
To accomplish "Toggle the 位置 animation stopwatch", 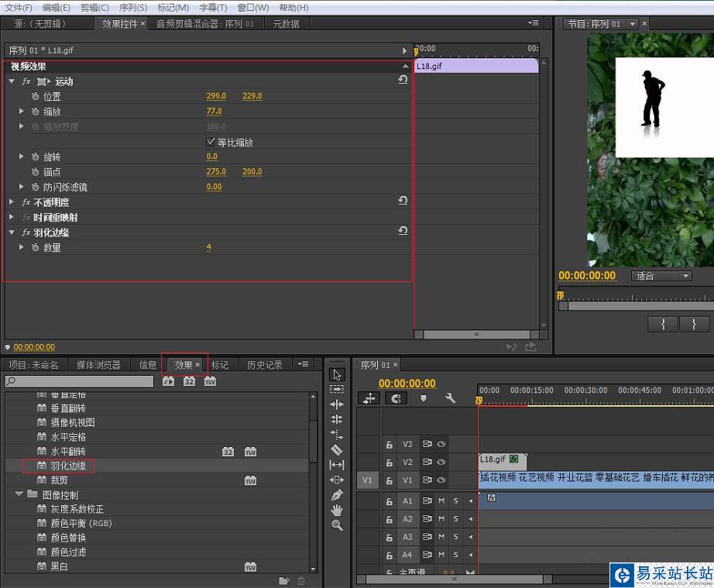I will [35, 96].
